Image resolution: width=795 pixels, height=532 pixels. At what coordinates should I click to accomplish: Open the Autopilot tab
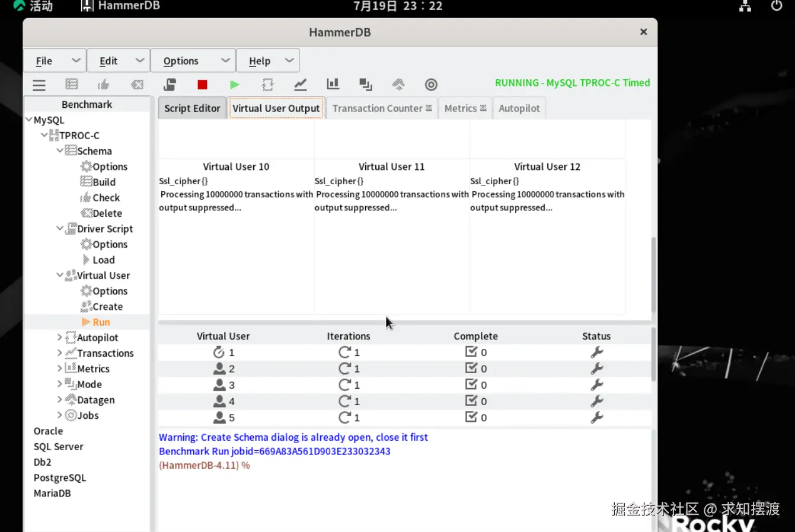pyautogui.click(x=519, y=108)
